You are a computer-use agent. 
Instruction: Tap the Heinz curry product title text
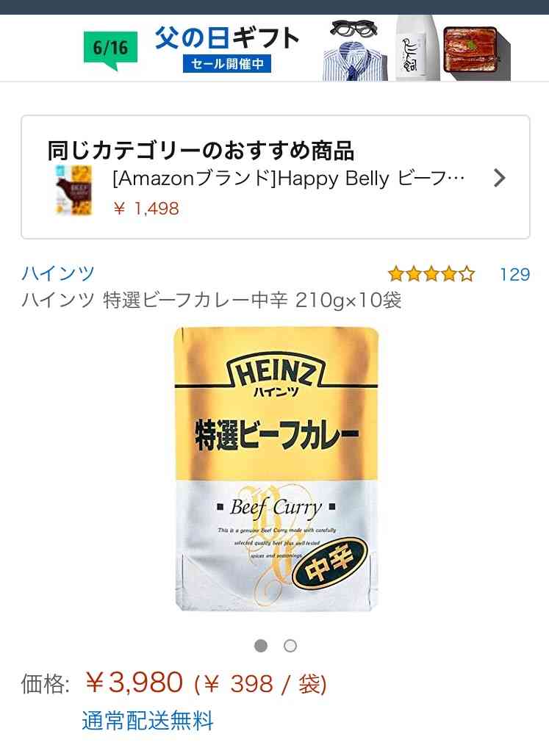click(x=212, y=300)
